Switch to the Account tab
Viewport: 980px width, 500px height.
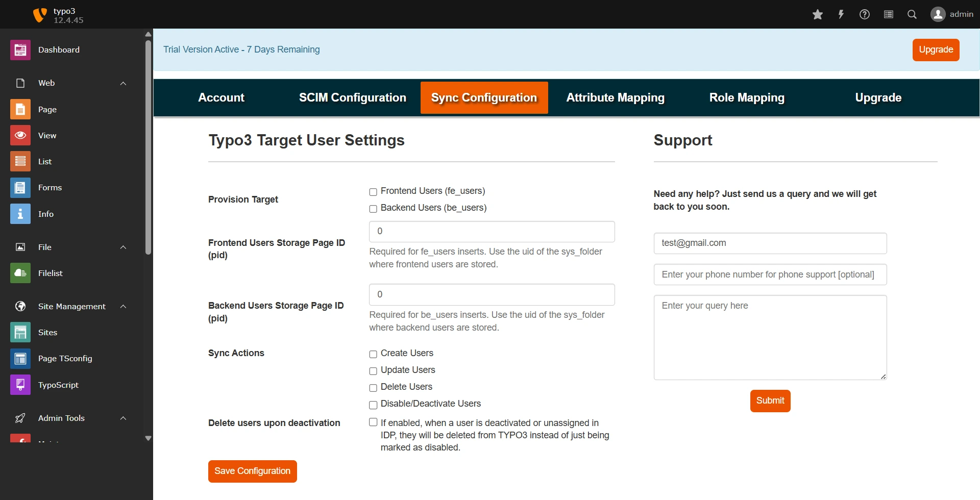(221, 97)
